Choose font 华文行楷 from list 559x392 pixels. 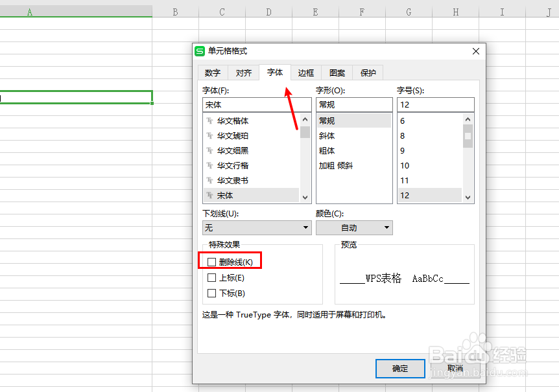(252, 166)
